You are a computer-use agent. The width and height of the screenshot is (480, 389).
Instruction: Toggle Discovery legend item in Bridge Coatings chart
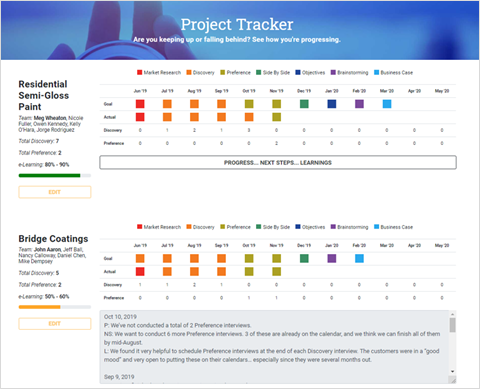coord(200,227)
